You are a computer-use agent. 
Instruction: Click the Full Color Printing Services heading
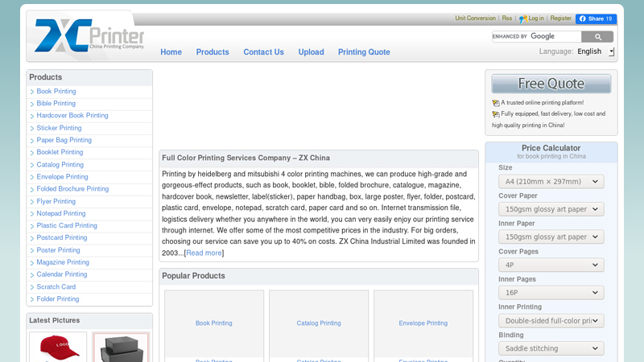(246, 158)
